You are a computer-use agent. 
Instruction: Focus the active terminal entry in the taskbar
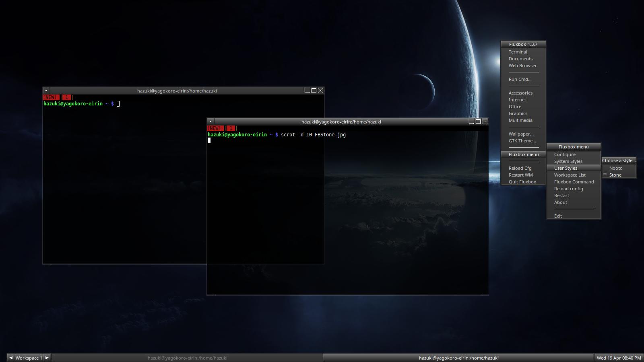tap(459, 358)
